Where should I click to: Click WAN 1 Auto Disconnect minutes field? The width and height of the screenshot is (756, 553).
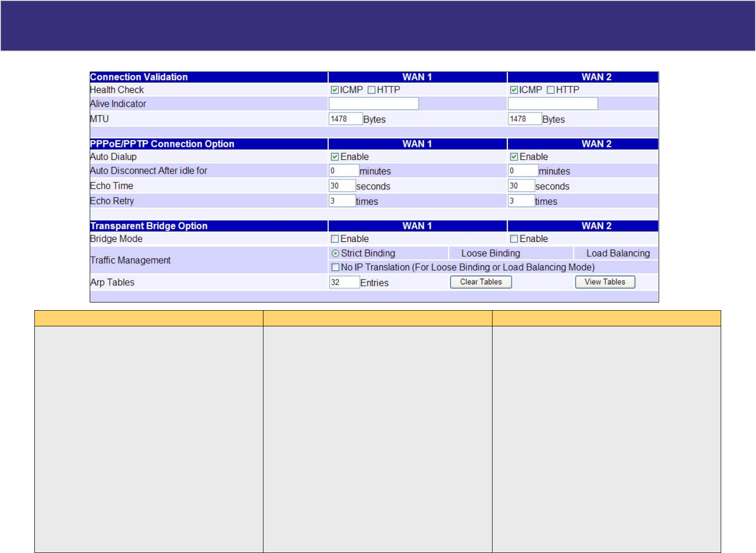(343, 171)
